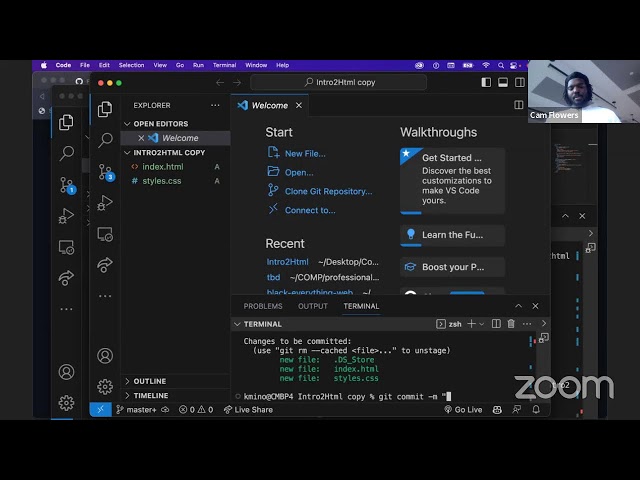Viewport: 640px width, 480px height.
Task: Show additional views via activity bar ellipsis
Action: 105,296
